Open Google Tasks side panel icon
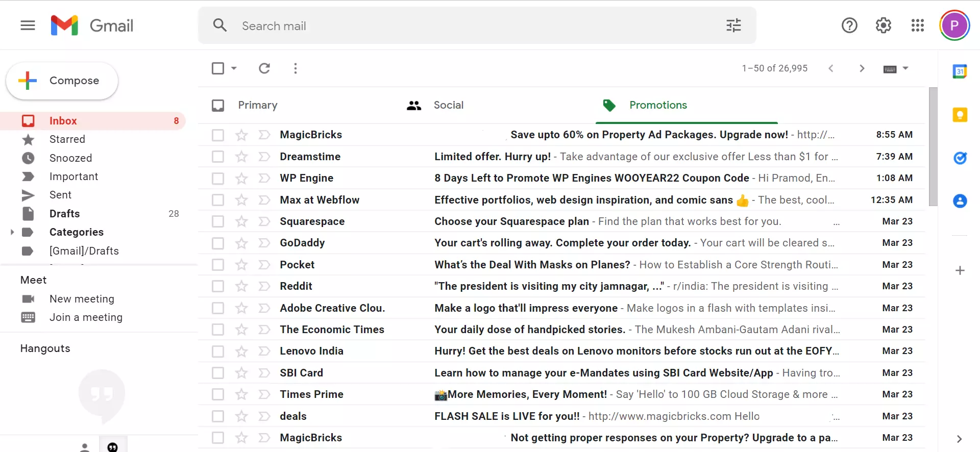Screen dimensions: 980x452 pyautogui.click(x=960, y=158)
